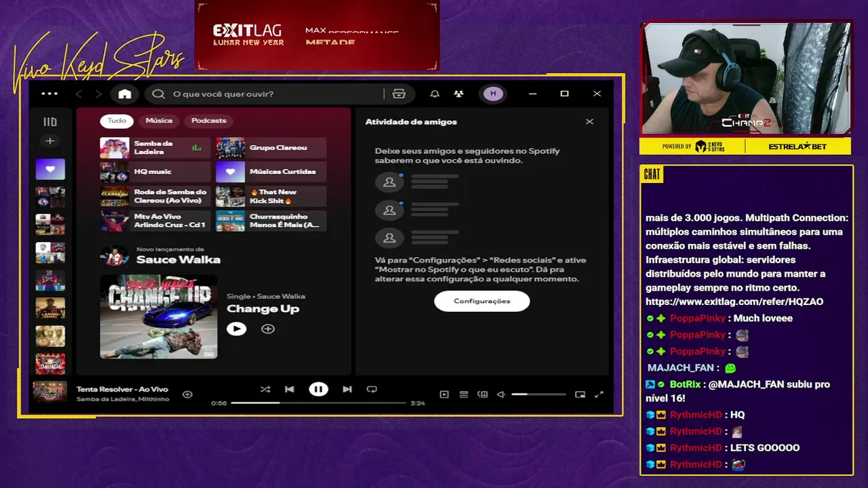Expand Your Library sidebar
This screenshot has height=488, width=868.
[x=50, y=122]
